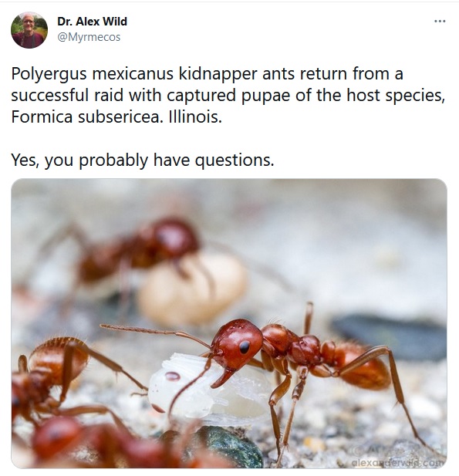Open the Dr. Alex Wild display name link
Screen dimensions: 459x476
tap(92, 22)
